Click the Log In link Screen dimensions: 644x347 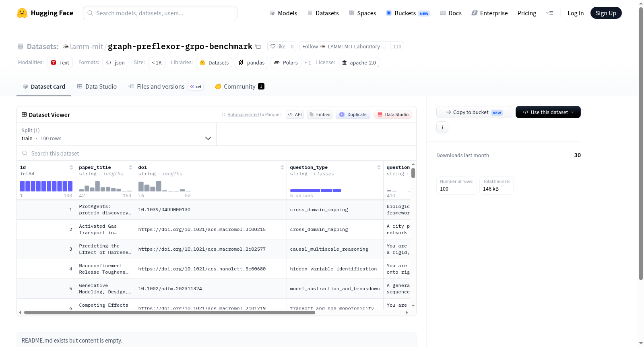[576, 13]
